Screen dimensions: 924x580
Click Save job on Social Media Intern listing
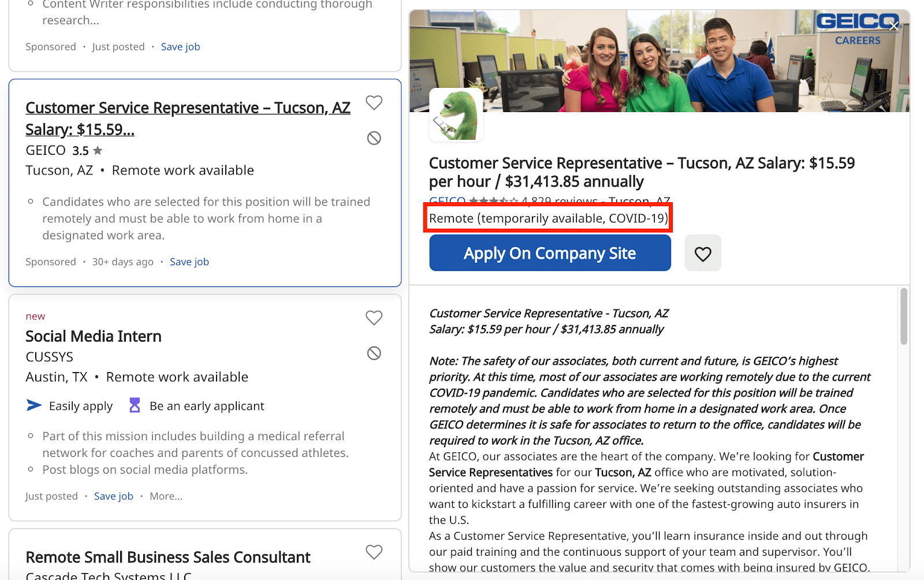coord(114,496)
